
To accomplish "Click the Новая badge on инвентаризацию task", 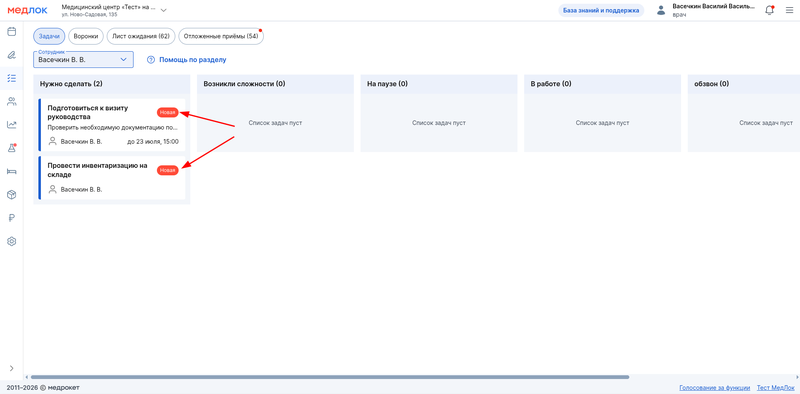I will point(167,170).
